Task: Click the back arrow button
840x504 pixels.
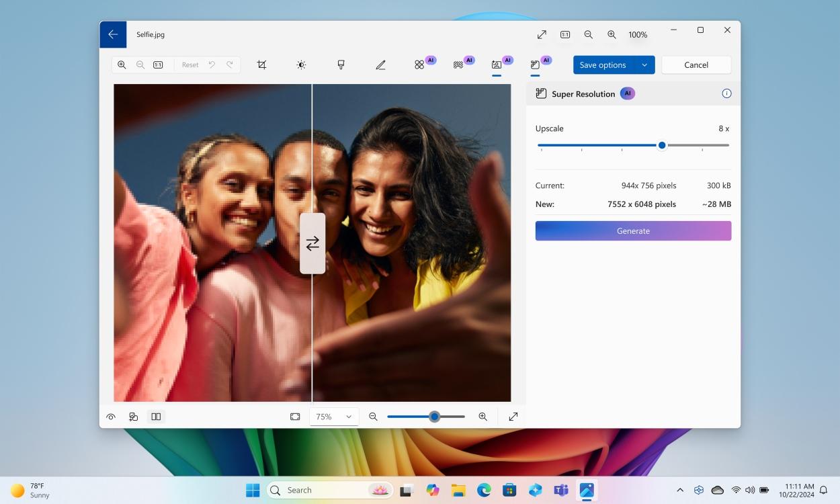Action: coord(113,34)
